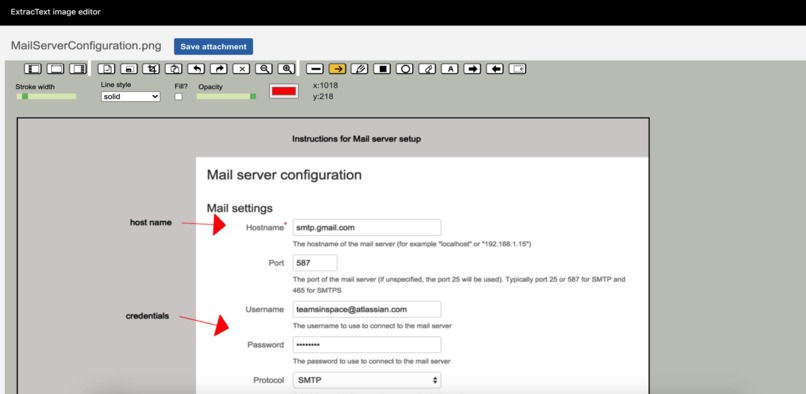Click the rotate image icon
The height and width of the screenshot is (394, 806).
click(x=174, y=69)
